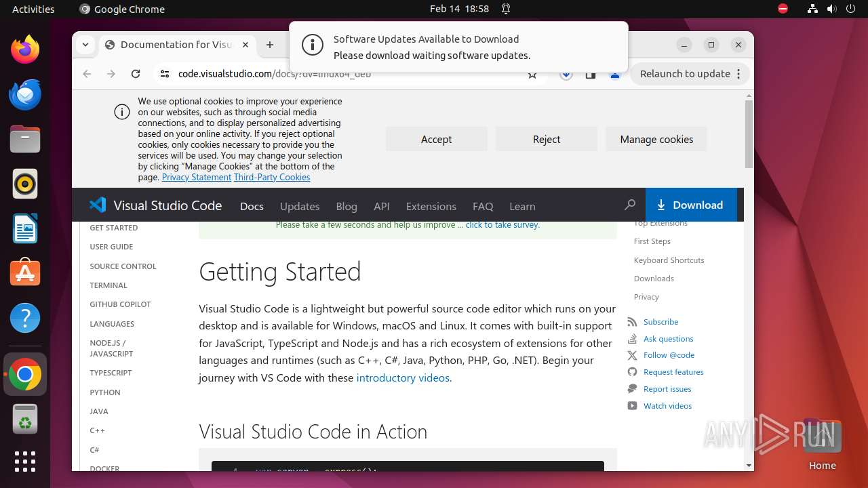Viewport: 868px width, 488px height.
Task: Open Rhythmbox music player in dock
Action: click(x=25, y=184)
